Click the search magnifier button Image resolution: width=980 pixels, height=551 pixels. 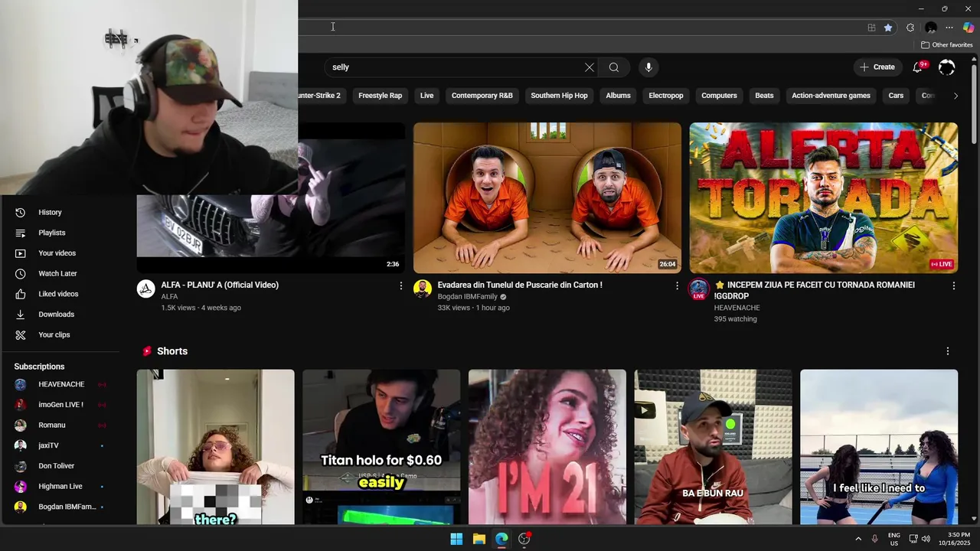pyautogui.click(x=614, y=67)
